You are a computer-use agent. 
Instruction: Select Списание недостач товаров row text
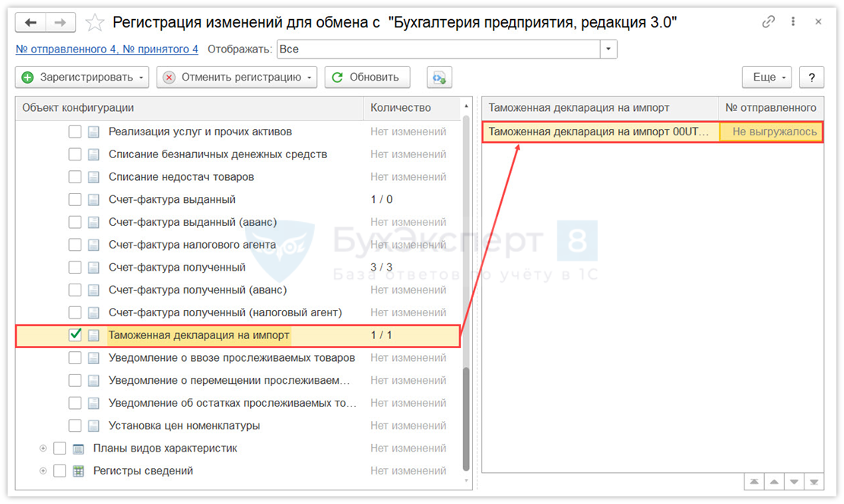tap(181, 177)
